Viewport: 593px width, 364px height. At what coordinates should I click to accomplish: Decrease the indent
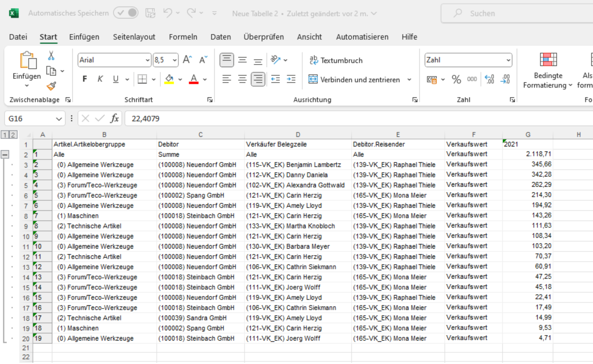coord(275,79)
